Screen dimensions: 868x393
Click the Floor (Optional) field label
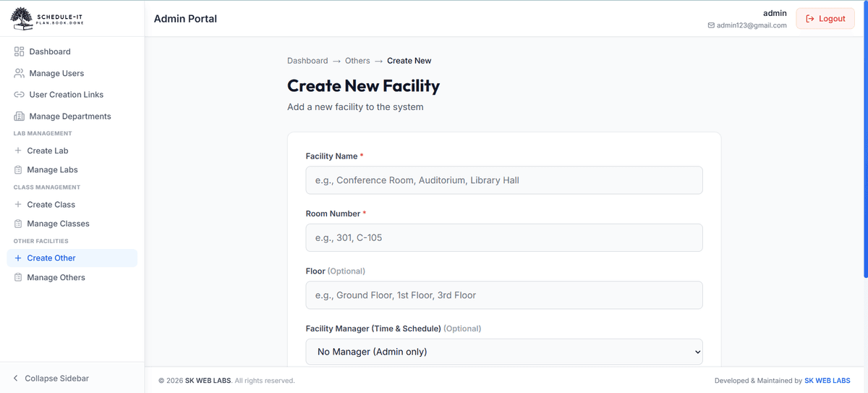[x=336, y=271]
